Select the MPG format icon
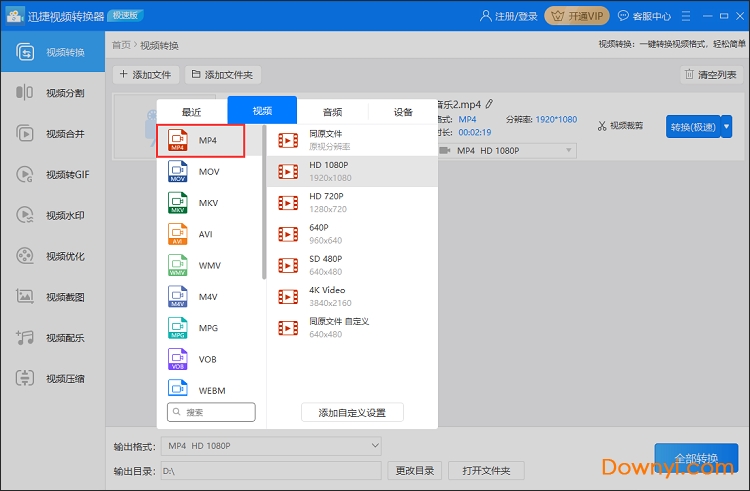This screenshot has width=750, height=491. tap(177, 328)
